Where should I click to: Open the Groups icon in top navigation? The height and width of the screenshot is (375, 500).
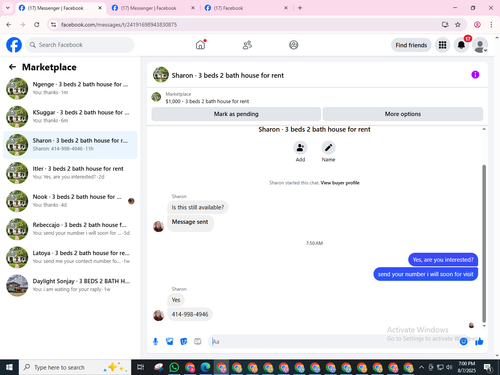(294, 45)
